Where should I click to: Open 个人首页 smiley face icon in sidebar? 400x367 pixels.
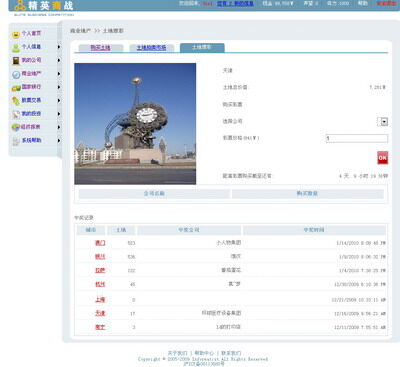coord(16,34)
